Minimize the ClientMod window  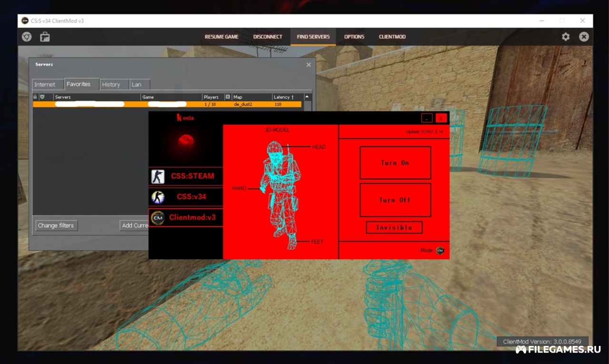pyautogui.click(x=541, y=21)
